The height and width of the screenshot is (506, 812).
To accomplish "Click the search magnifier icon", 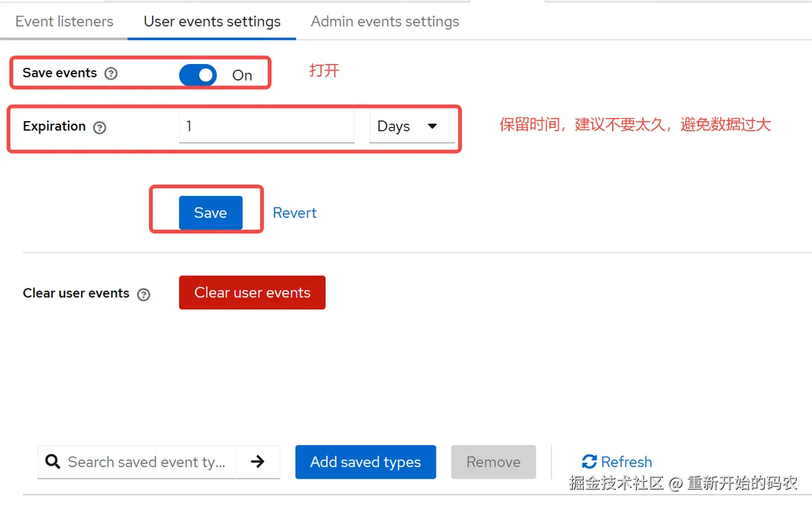I will point(53,462).
